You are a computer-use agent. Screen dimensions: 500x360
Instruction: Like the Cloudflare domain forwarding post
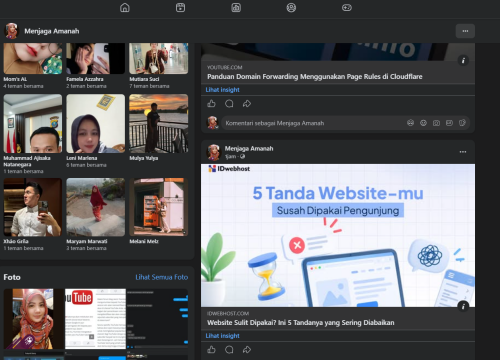point(211,104)
